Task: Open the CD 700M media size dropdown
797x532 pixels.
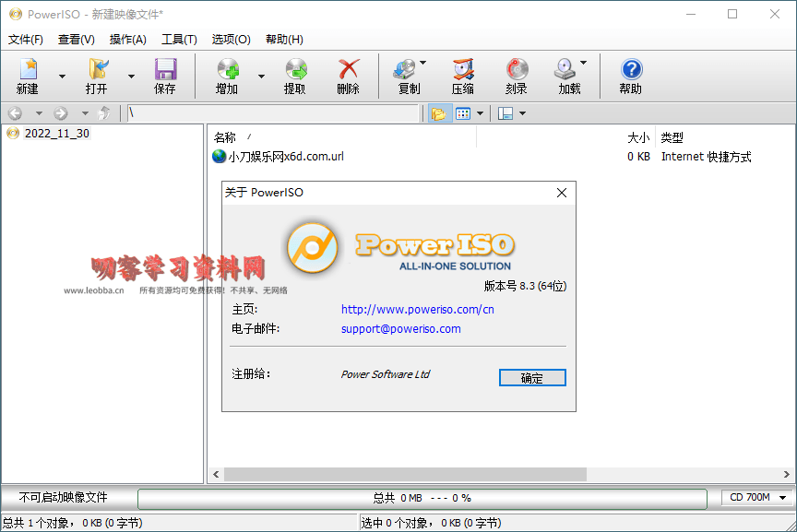Action: tap(755, 498)
